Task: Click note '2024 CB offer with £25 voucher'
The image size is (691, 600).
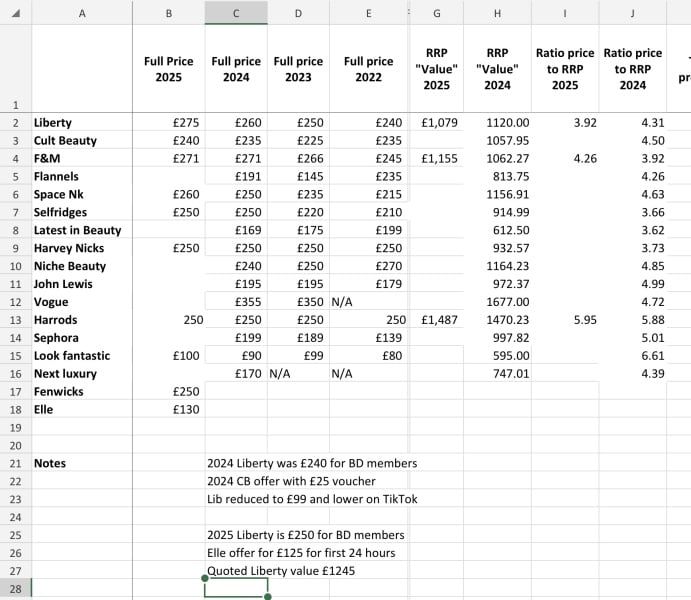Action: click(x=291, y=481)
